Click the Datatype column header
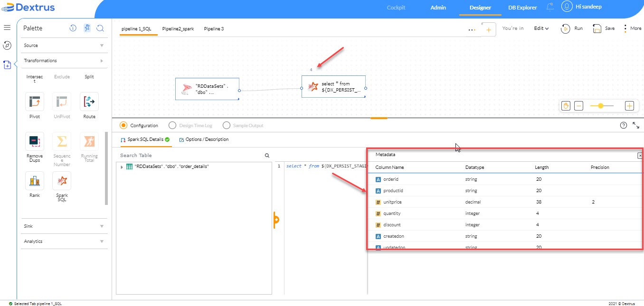Image resolution: width=644 pixels, height=306 pixels. pos(474,167)
